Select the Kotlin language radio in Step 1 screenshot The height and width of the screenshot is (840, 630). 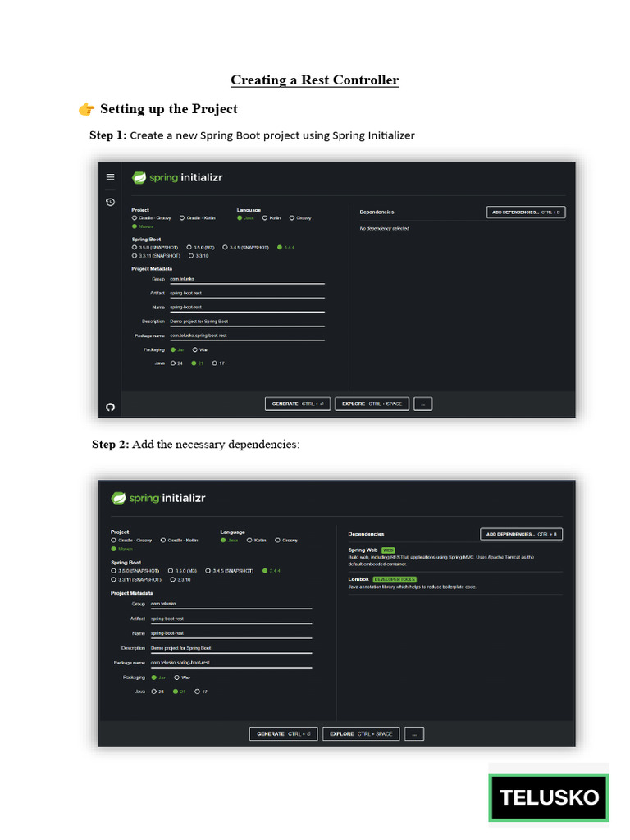point(265,218)
